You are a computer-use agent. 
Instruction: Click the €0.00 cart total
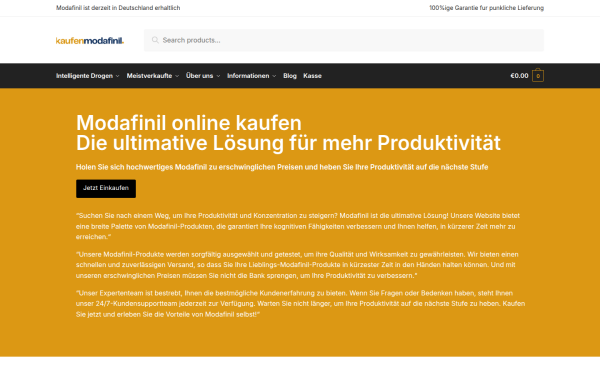click(519, 76)
